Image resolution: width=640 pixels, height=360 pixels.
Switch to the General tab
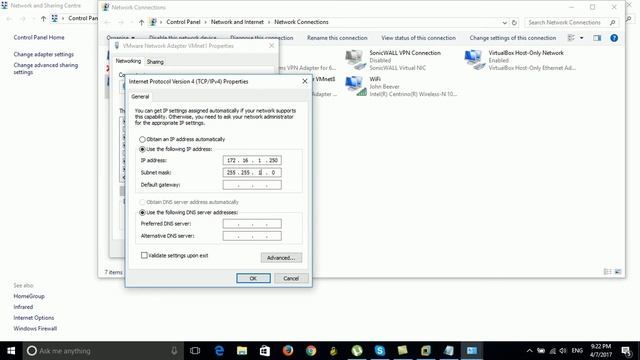click(140, 97)
